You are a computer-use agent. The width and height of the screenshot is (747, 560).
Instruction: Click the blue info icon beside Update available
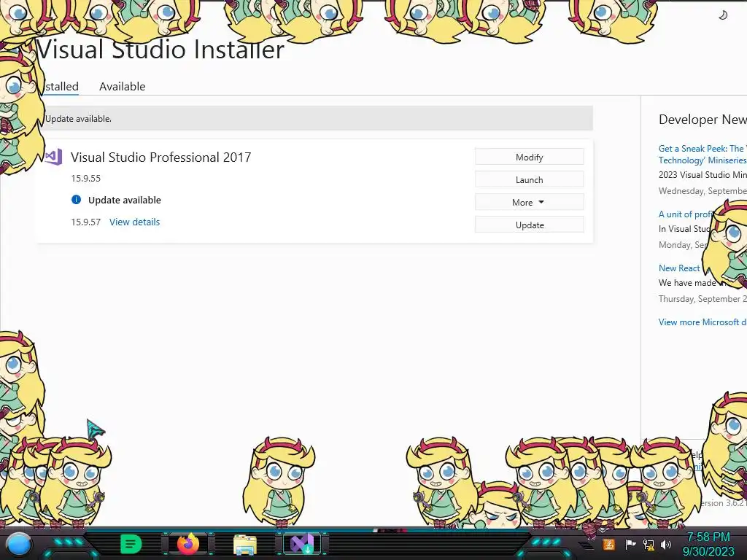pos(76,200)
